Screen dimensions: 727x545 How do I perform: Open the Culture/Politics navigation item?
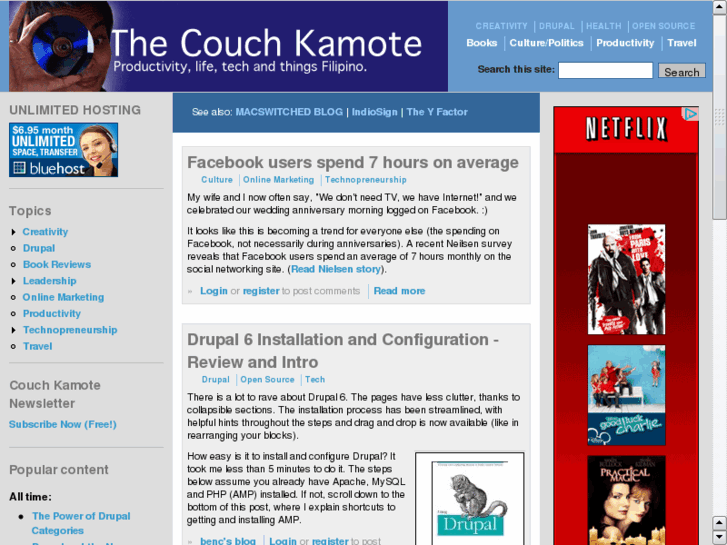(546, 43)
